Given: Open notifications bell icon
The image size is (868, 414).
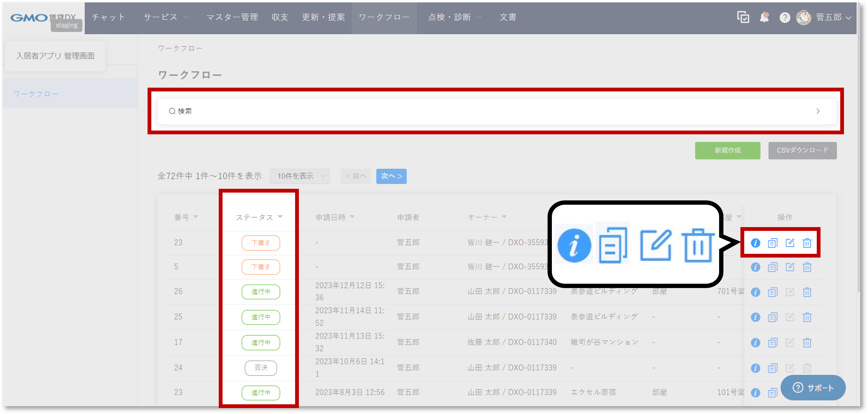Looking at the screenshot, I should [764, 17].
